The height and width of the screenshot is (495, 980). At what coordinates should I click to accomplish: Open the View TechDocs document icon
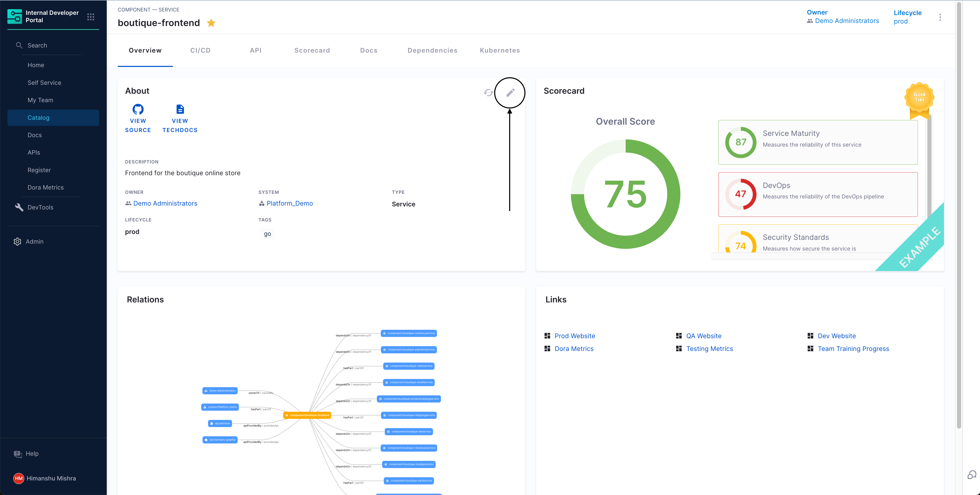[180, 110]
